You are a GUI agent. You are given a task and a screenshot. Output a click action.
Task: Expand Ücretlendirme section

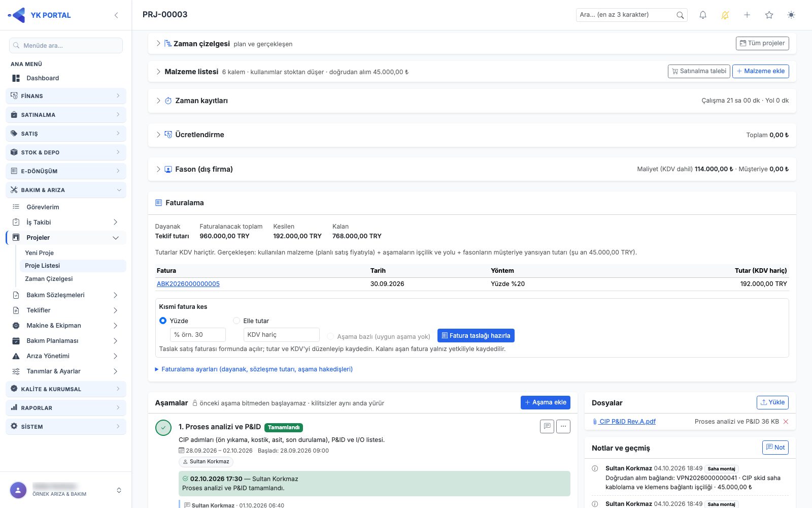click(158, 135)
